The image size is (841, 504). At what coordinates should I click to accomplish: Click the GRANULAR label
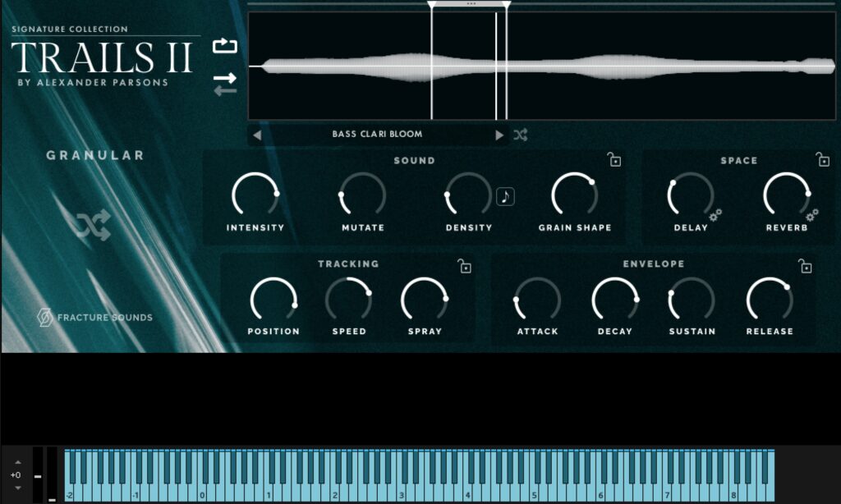click(95, 155)
